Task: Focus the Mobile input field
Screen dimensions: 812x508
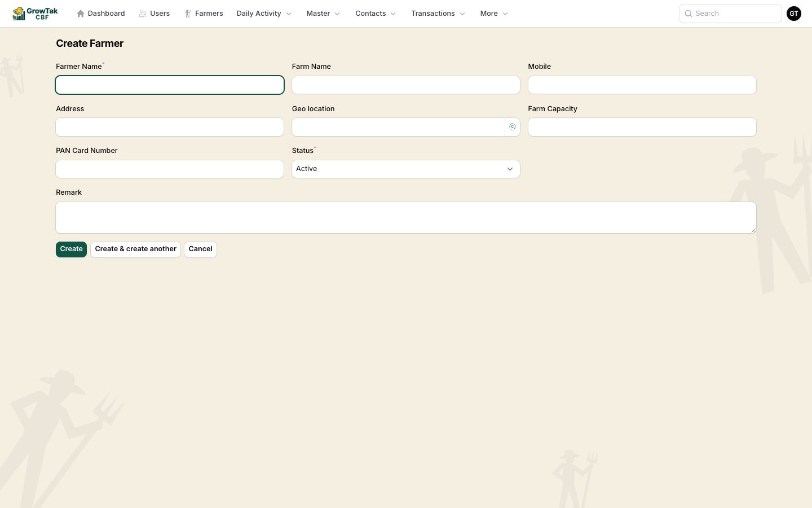Action: point(642,85)
